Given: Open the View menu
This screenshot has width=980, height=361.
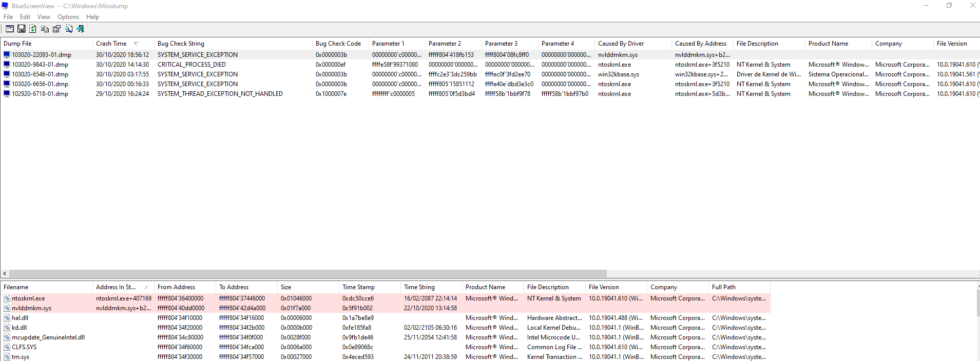Looking at the screenshot, I should (x=44, y=17).
